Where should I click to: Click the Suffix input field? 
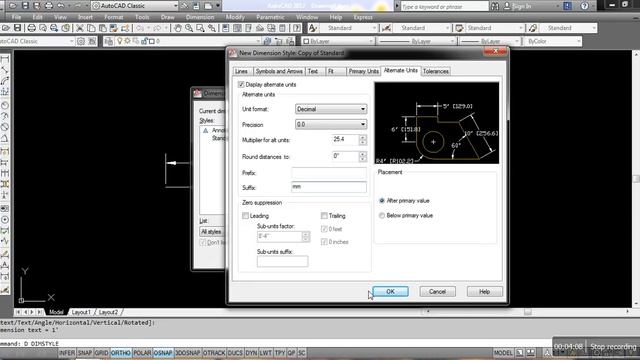coord(329,187)
